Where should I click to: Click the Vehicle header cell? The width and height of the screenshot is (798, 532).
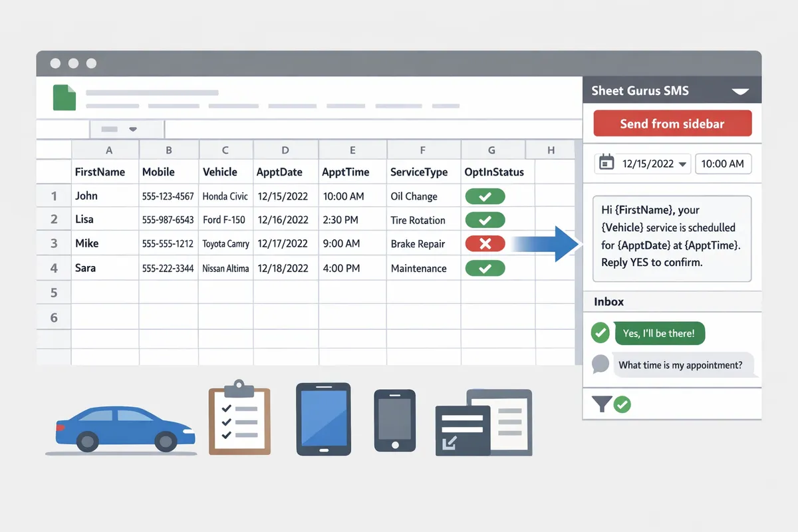(x=226, y=172)
